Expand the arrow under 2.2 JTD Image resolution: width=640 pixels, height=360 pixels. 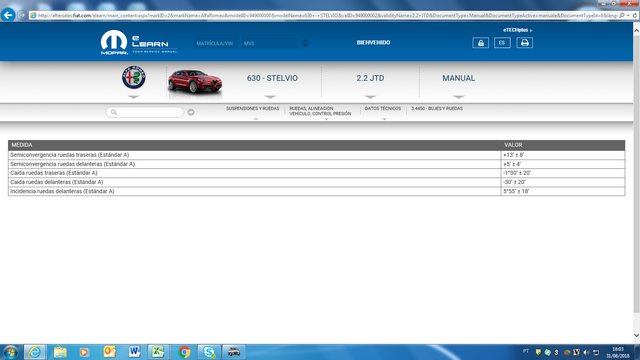point(370,97)
